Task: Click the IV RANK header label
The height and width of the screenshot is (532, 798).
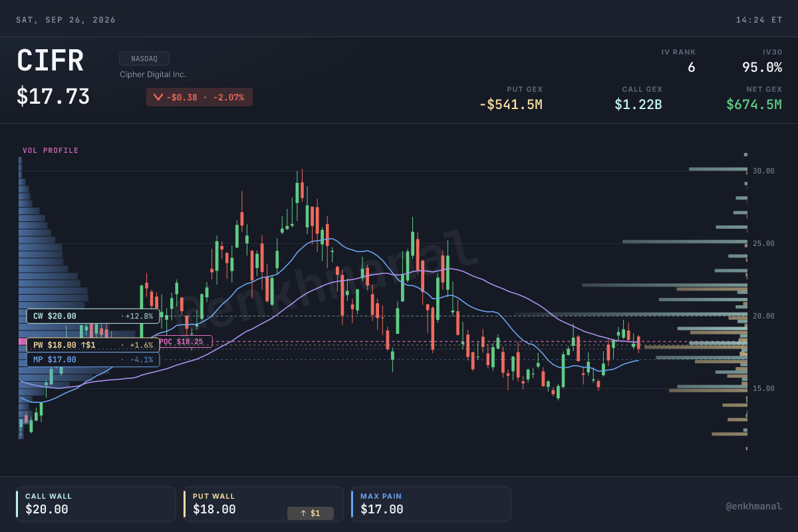Action: [x=678, y=52]
